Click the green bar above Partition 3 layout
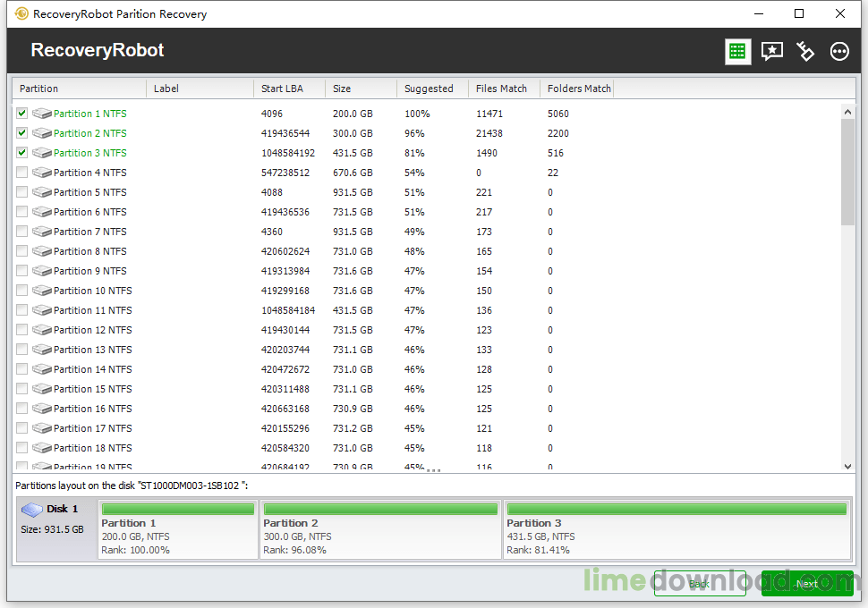The width and height of the screenshot is (868, 608). (677, 509)
